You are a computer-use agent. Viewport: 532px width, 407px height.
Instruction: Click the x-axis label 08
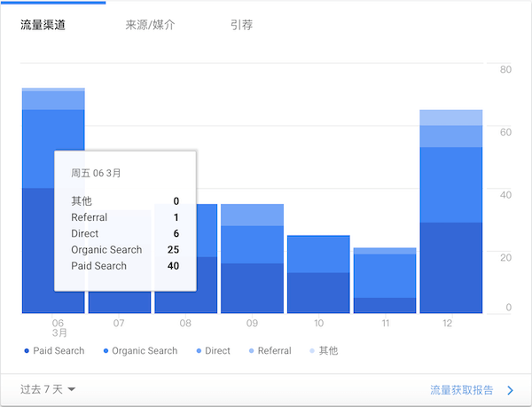click(185, 323)
